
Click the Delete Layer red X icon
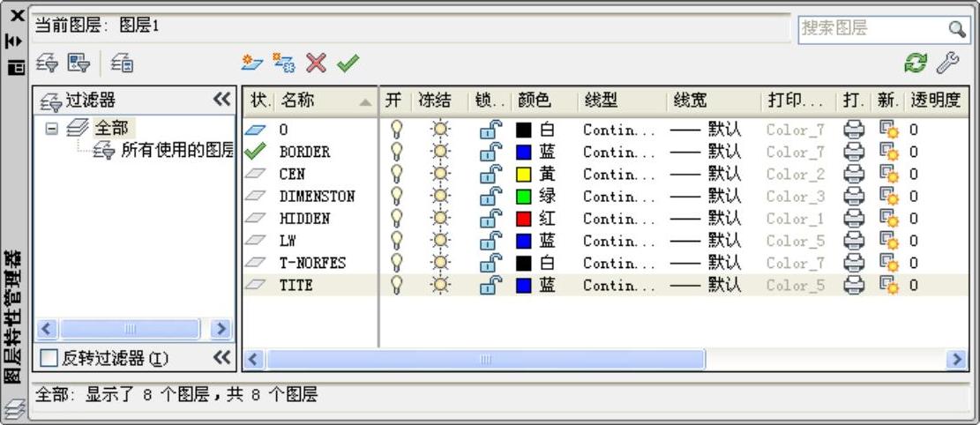[x=316, y=63]
